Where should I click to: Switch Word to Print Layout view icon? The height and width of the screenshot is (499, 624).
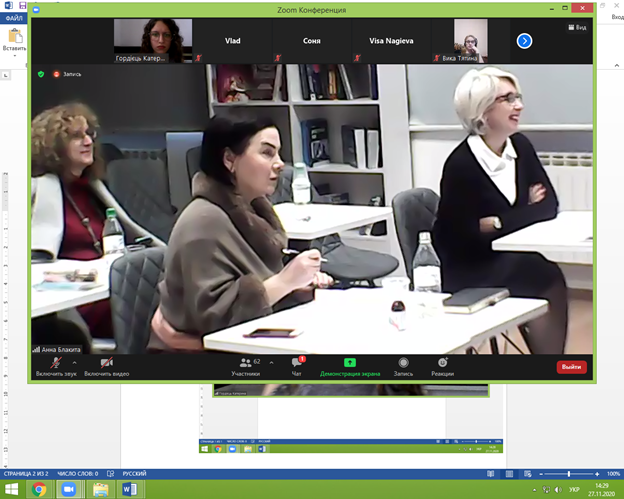coord(509,474)
